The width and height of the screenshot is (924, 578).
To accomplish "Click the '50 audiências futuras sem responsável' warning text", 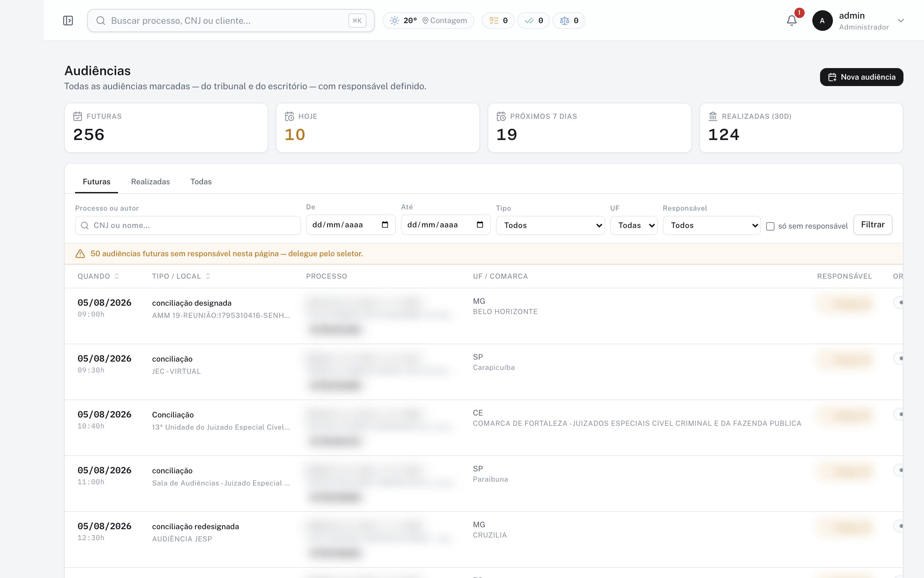I will point(227,254).
